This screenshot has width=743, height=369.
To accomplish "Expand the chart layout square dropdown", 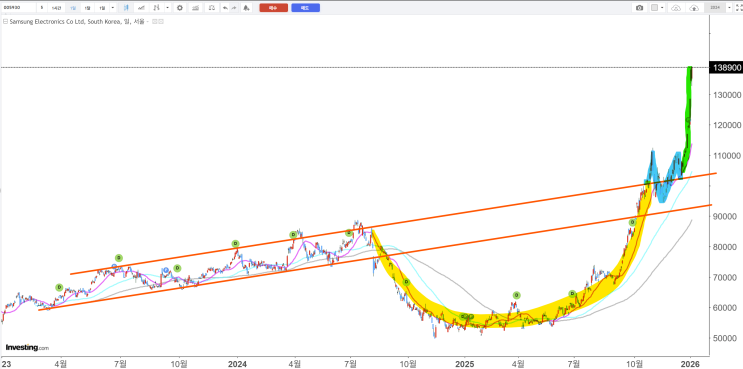I will [x=662, y=8].
